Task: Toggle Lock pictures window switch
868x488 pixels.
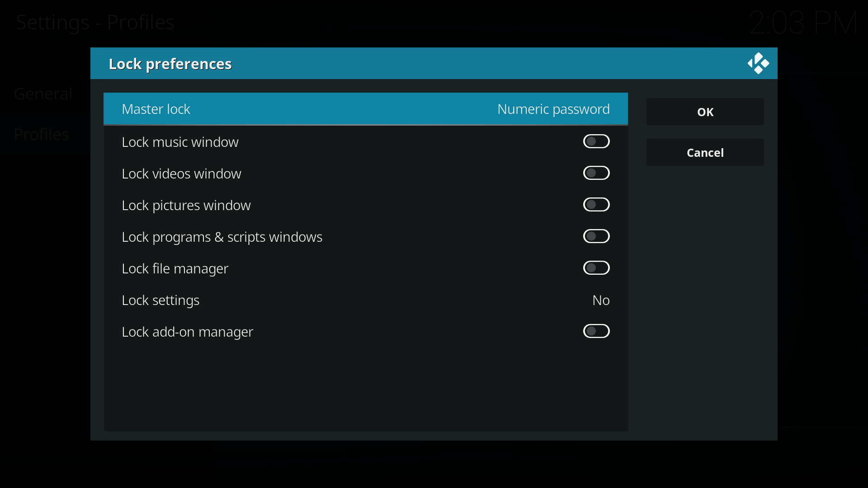Action: tap(596, 205)
